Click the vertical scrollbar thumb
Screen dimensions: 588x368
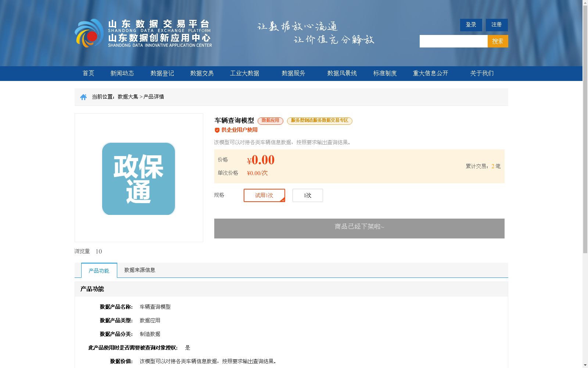tap(585, 129)
